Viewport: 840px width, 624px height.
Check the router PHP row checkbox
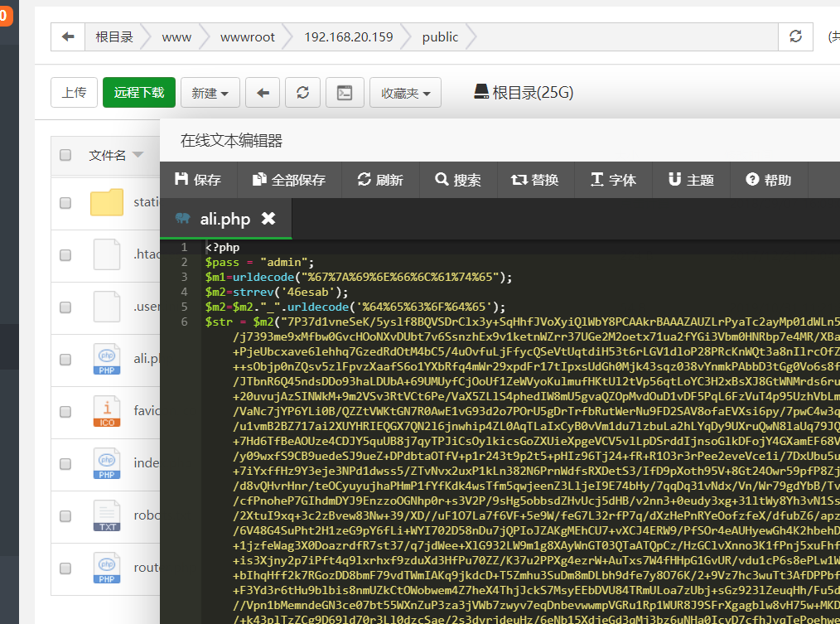pos(65,568)
